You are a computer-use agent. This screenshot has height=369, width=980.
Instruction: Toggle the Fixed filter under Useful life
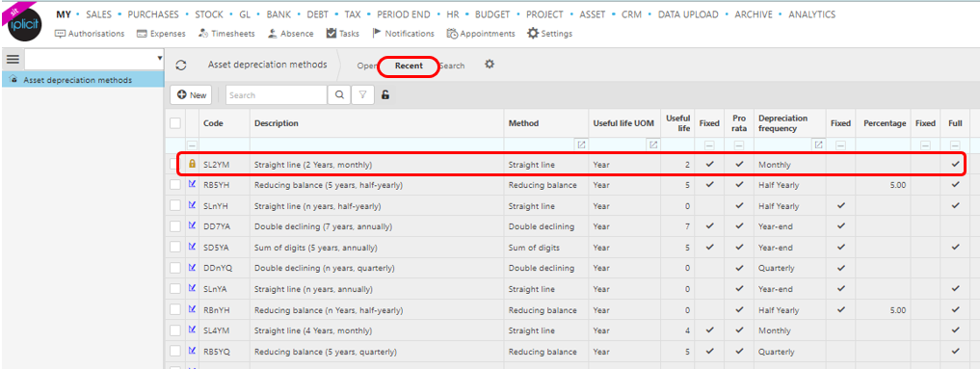click(709, 145)
